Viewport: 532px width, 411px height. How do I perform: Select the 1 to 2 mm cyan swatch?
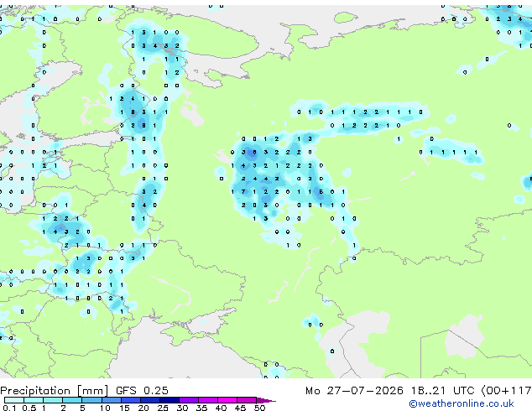point(53,400)
